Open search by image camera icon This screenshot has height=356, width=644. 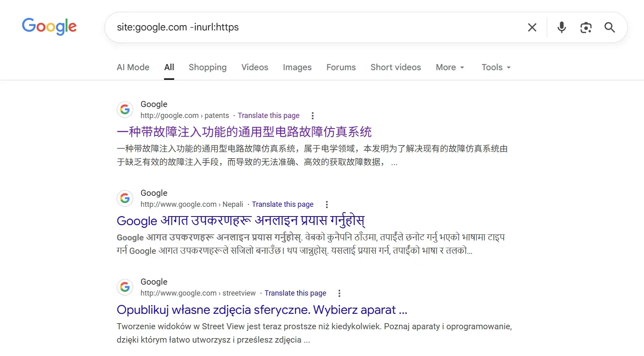[586, 27]
